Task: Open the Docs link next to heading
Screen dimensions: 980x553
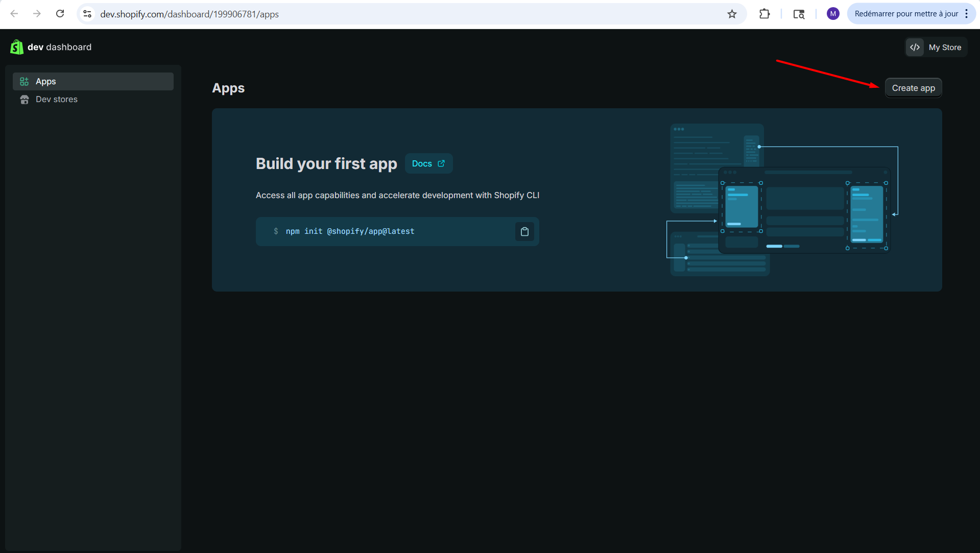Action: click(x=428, y=164)
